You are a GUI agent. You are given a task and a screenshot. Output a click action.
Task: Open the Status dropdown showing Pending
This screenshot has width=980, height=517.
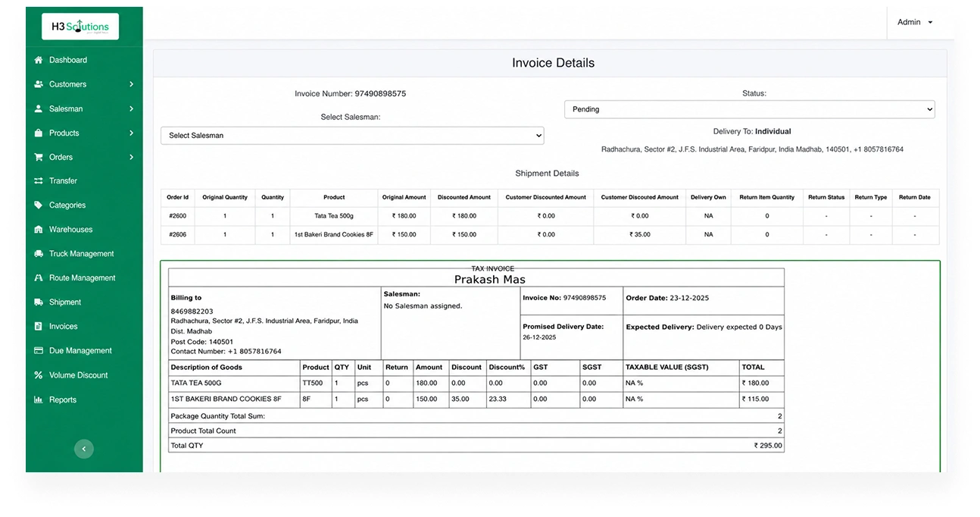750,109
